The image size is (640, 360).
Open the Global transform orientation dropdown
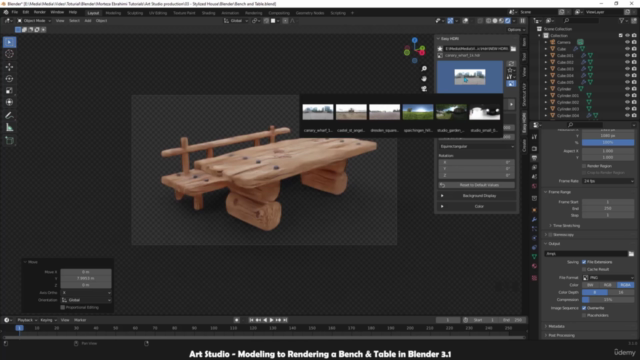tap(236, 20)
